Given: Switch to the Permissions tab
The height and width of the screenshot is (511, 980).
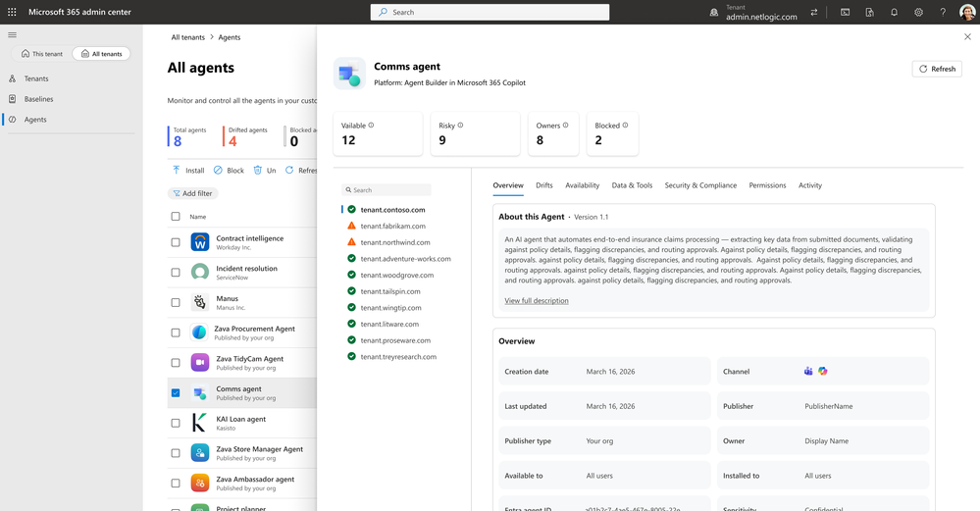Looking at the screenshot, I should pos(767,185).
